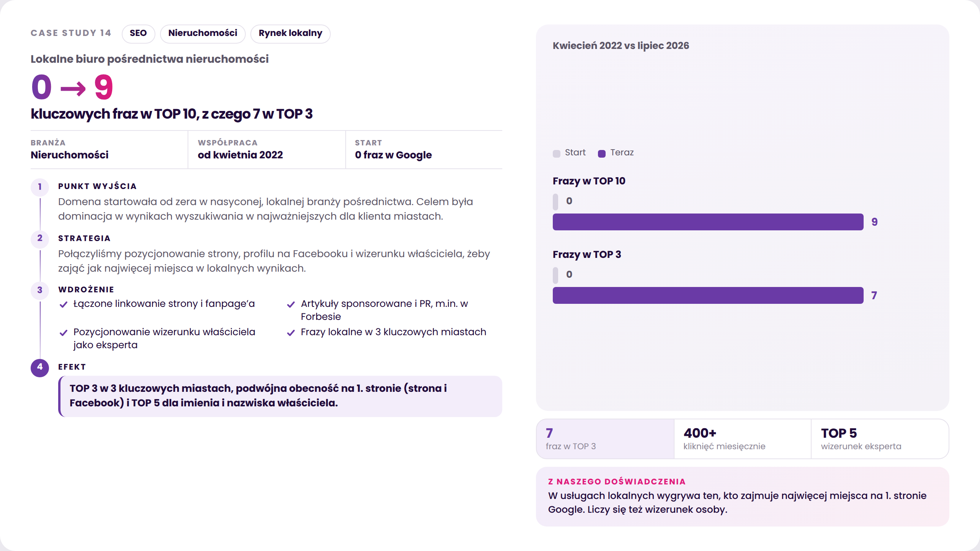The height and width of the screenshot is (551, 980).
Task: Click step 1 circle for Punkt wyjścia
Action: tap(40, 187)
